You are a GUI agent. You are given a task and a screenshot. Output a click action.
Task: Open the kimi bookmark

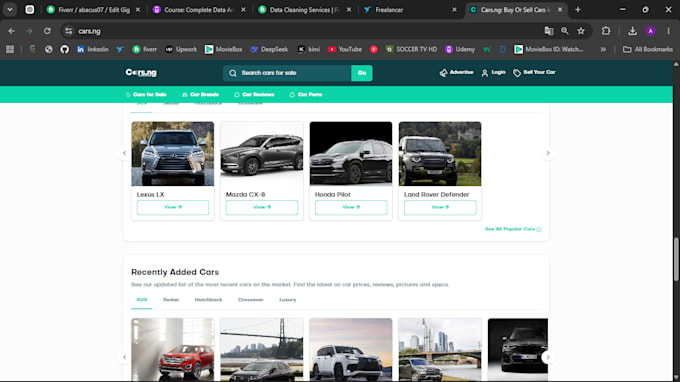pyautogui.click(x=308, y=49)
